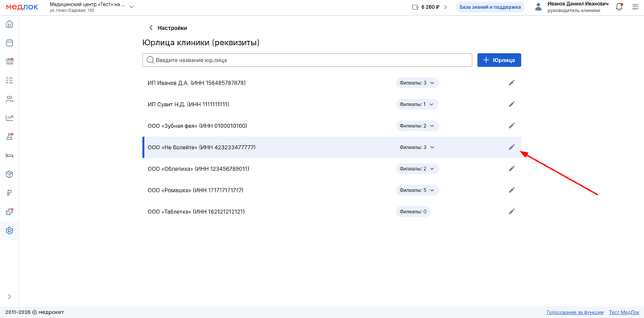Select row ООО «Таблетка» (ИНН 162121212121)
This screenshot has height=318, width=644.
click(x=332, y=212)
